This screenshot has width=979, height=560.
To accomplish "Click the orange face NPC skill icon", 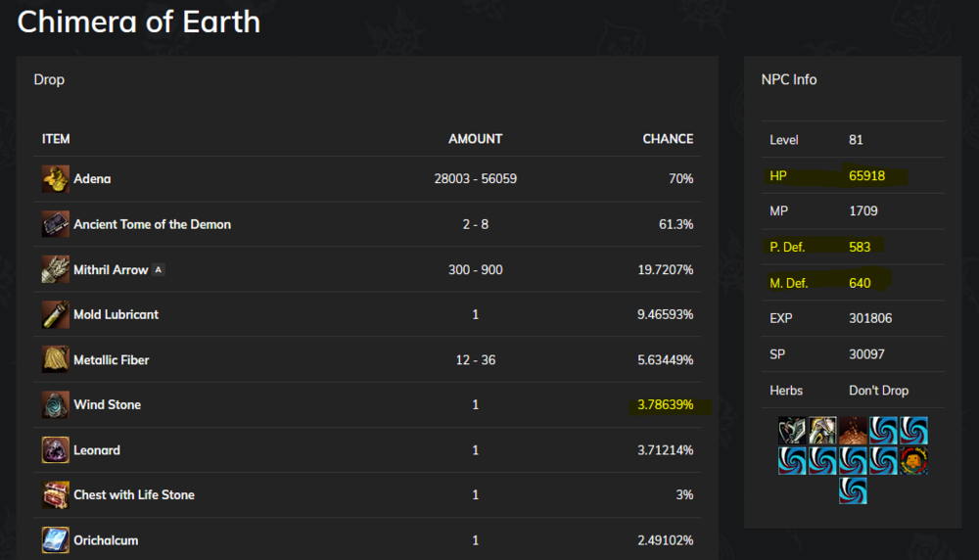I will pos(913,460).
